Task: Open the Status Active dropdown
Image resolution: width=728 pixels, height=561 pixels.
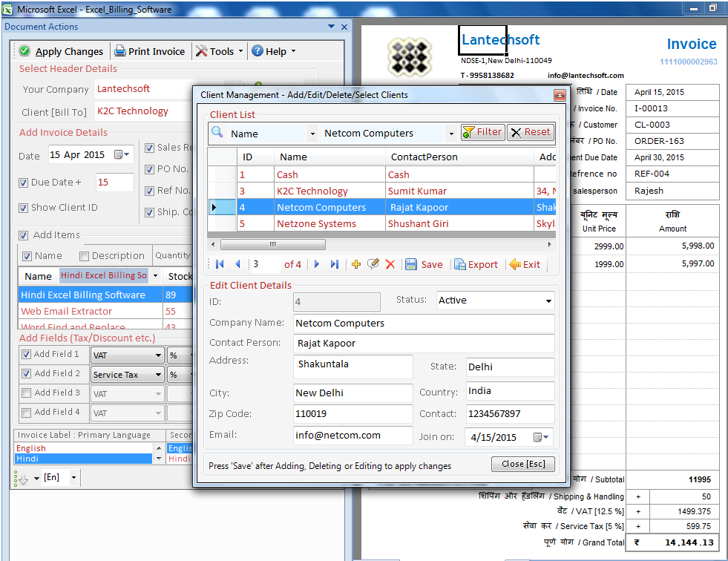Action: coord(548,301)
